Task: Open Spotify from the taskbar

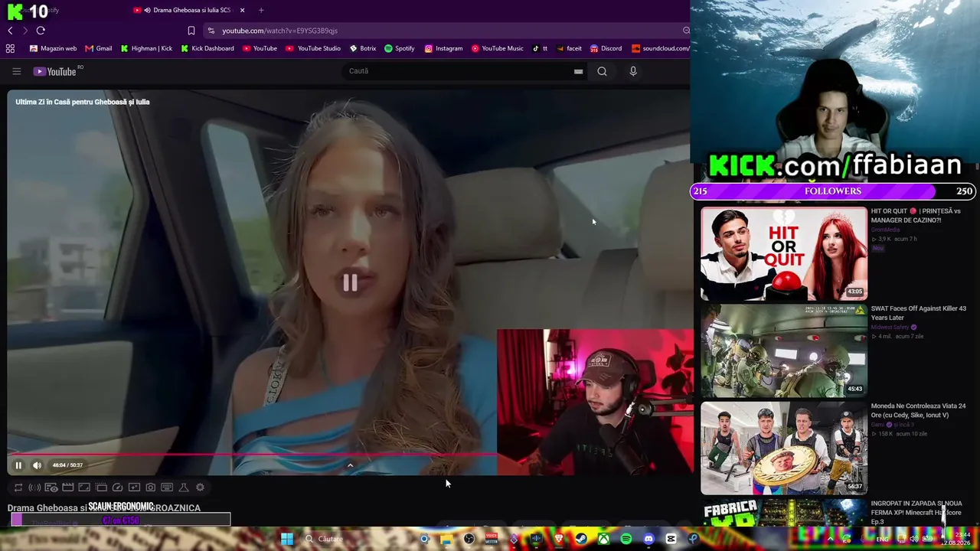Action: pyautogui.click(x=626, y=539)
